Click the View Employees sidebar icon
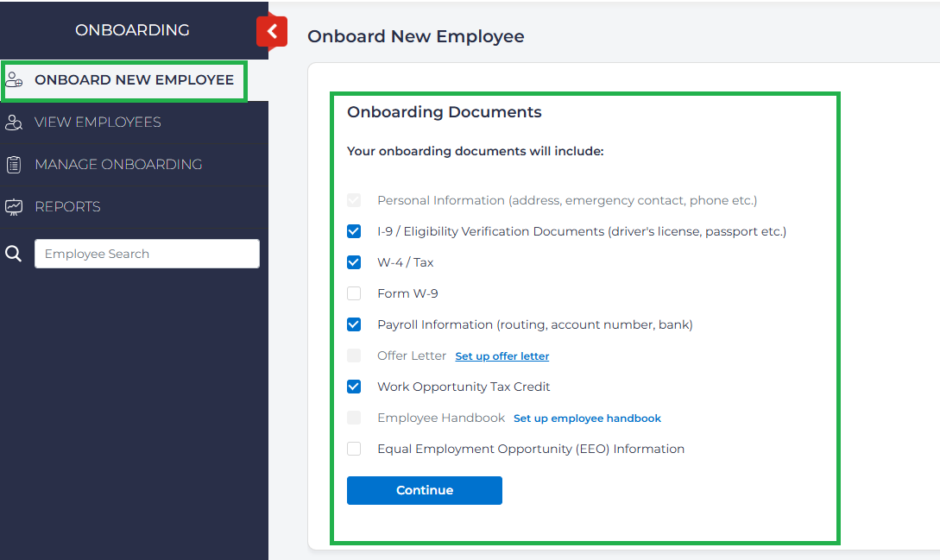The image size is (940, 560). pos(14,123)
